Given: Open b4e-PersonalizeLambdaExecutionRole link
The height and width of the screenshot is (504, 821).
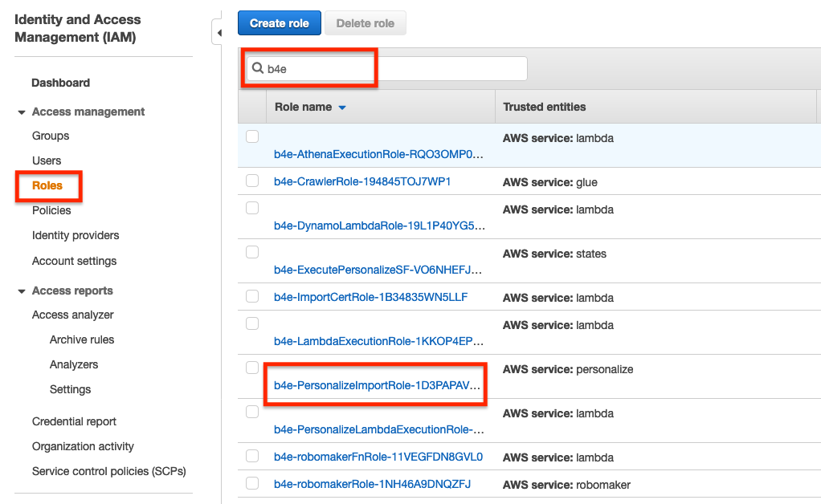Looking at the screenshot, I should pos(378,429).
